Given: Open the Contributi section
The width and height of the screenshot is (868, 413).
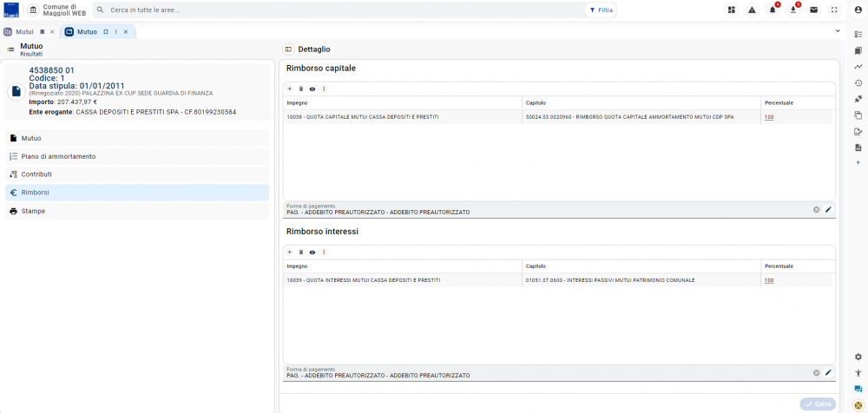Looking at the screenshot, I should point(137,174).
